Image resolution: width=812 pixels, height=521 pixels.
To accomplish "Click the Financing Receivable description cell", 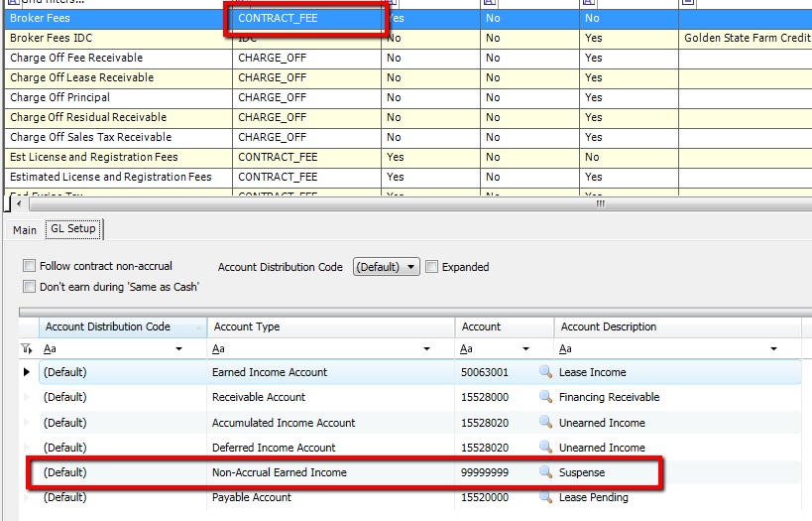I will 609,397.
